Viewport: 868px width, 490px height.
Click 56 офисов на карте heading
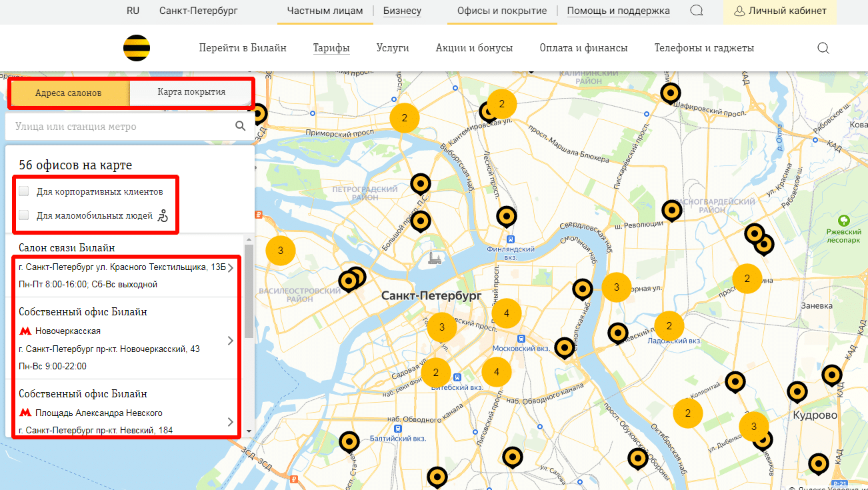tap(75, 165)
